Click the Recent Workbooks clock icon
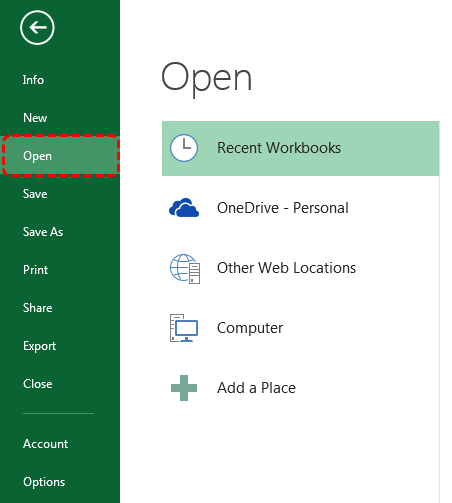The image size is (452, 503). pos(184,148)
